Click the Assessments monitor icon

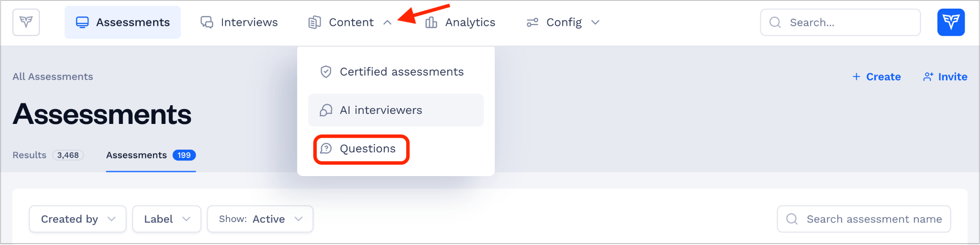tap(82, 22)
